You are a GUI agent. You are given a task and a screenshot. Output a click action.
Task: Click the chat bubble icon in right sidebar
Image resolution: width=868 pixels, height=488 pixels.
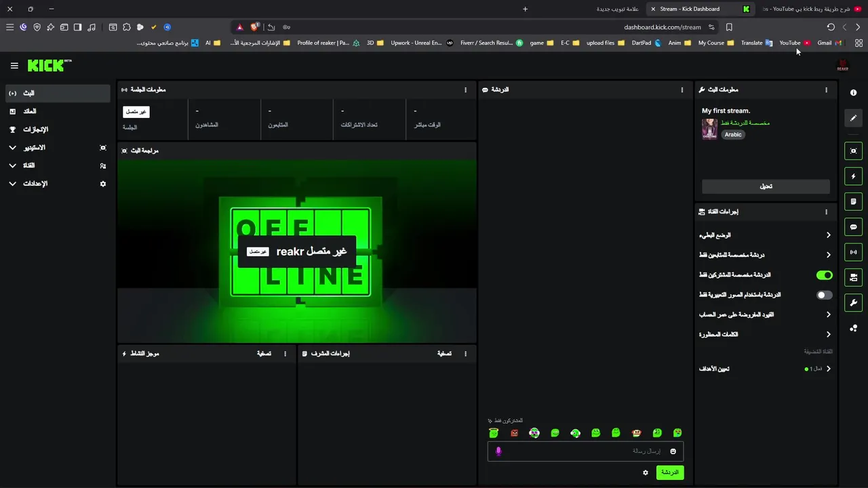pyautogui.click(x=854, y=227)
